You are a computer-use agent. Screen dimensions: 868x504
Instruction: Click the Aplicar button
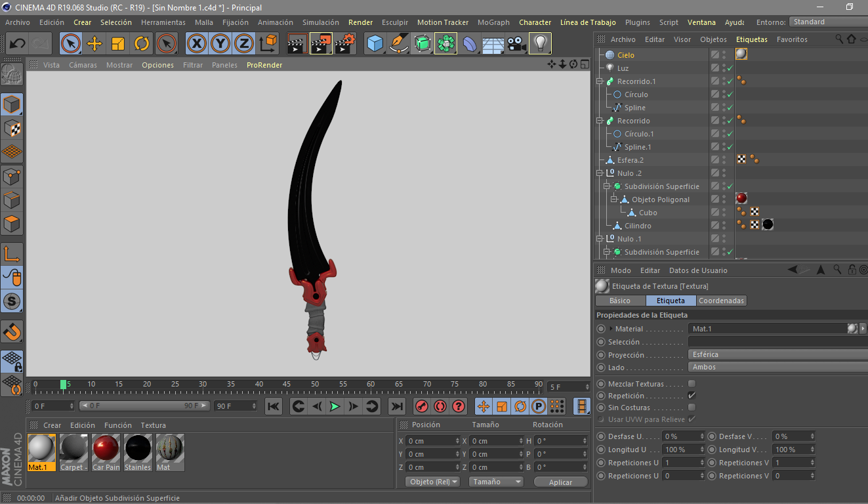click(560, 482)
